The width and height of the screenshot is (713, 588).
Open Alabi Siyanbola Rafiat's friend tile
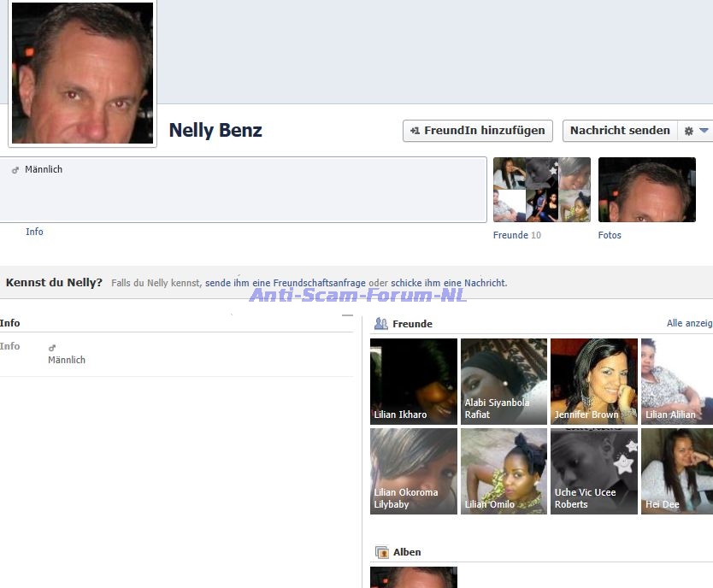504,381
